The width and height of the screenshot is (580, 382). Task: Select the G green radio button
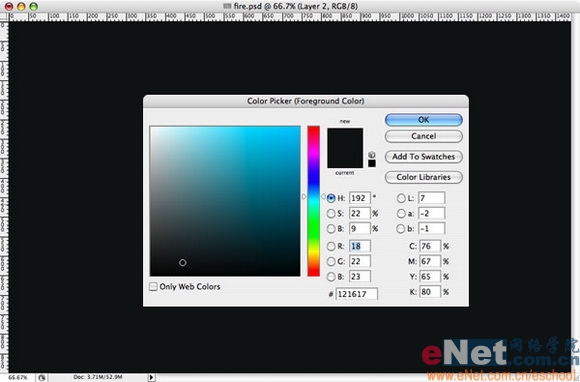[x=331, y=261]
